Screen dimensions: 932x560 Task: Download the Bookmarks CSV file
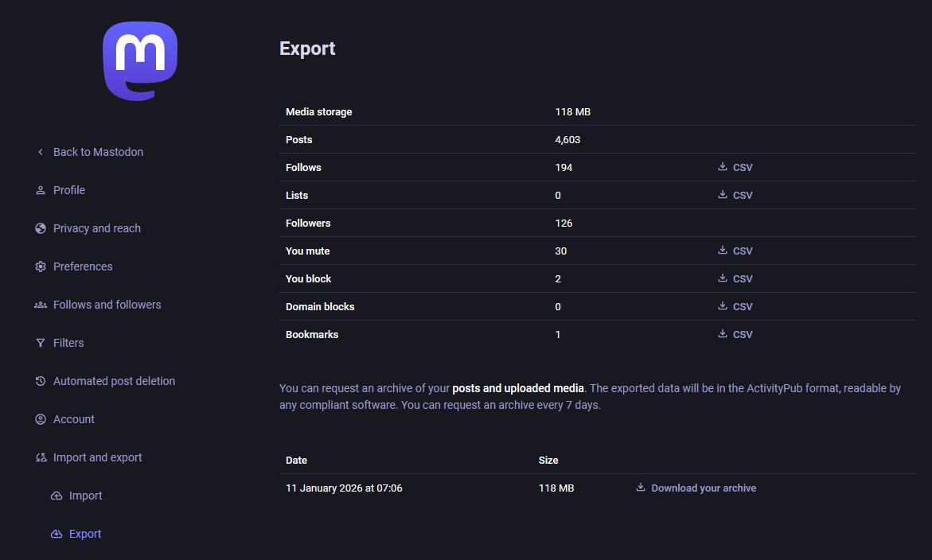point(735,335)
